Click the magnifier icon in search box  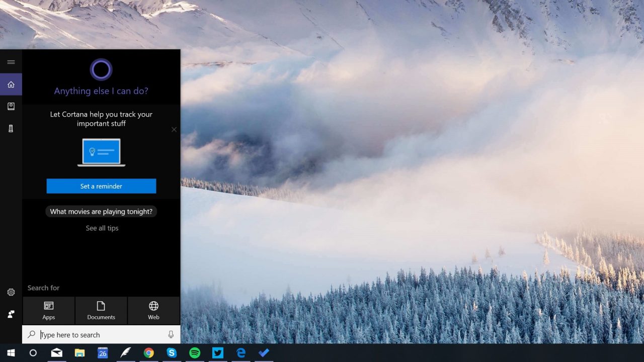(x=31, y=334)
